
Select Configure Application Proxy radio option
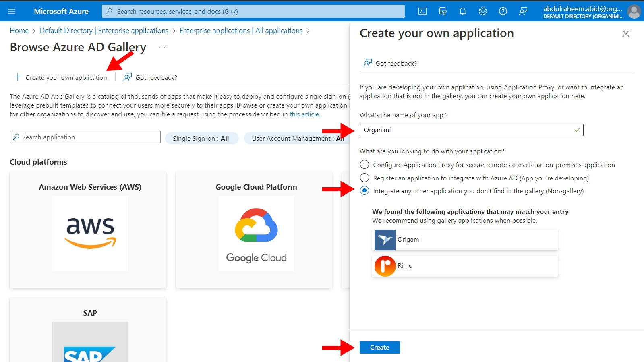(364, 164)
